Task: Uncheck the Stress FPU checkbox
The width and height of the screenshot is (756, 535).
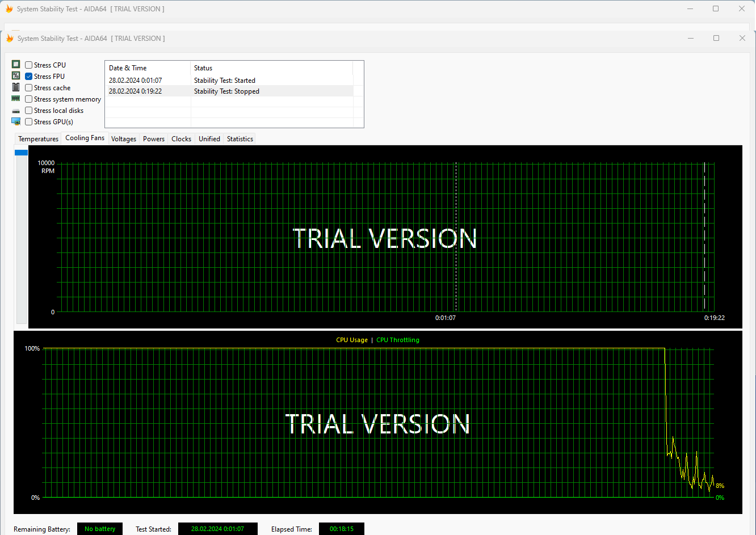Action: pos(29,77)
